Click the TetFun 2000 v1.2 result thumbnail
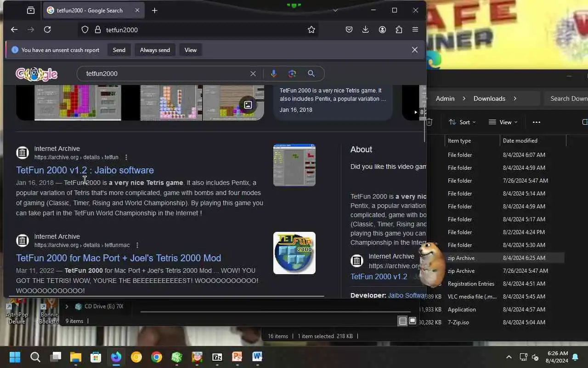This screenshot has width=588, height=368. pyautogui.click(x=294, y=165)
